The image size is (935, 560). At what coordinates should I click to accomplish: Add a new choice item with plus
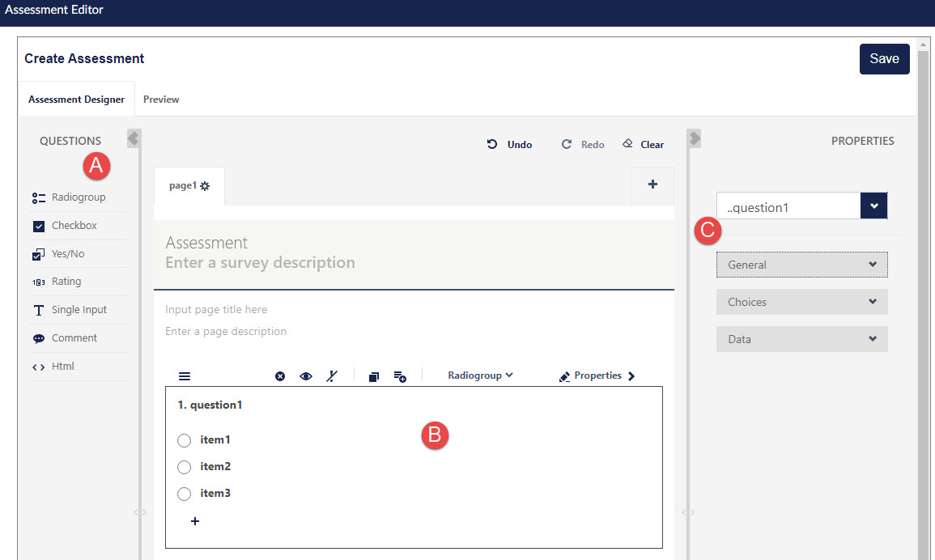(195, 521)
